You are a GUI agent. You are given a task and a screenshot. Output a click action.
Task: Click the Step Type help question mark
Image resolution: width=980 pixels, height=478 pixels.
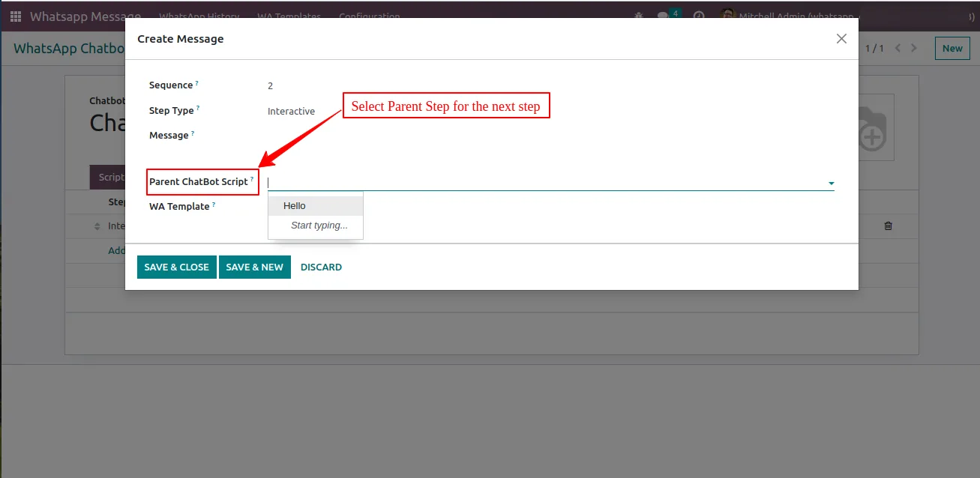coord(198,109)
